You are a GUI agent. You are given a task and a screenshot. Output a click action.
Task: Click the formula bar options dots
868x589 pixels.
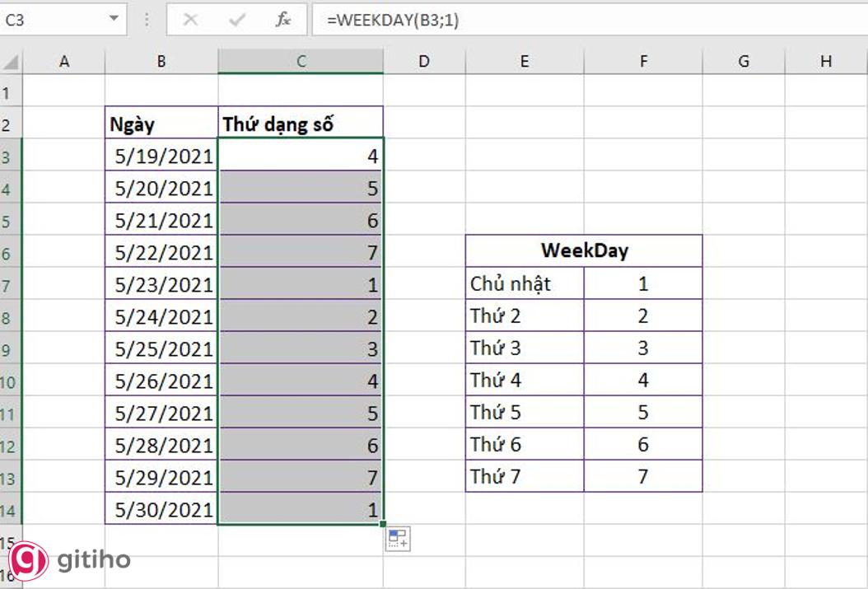pyautogui.click(x=148, y=20)
